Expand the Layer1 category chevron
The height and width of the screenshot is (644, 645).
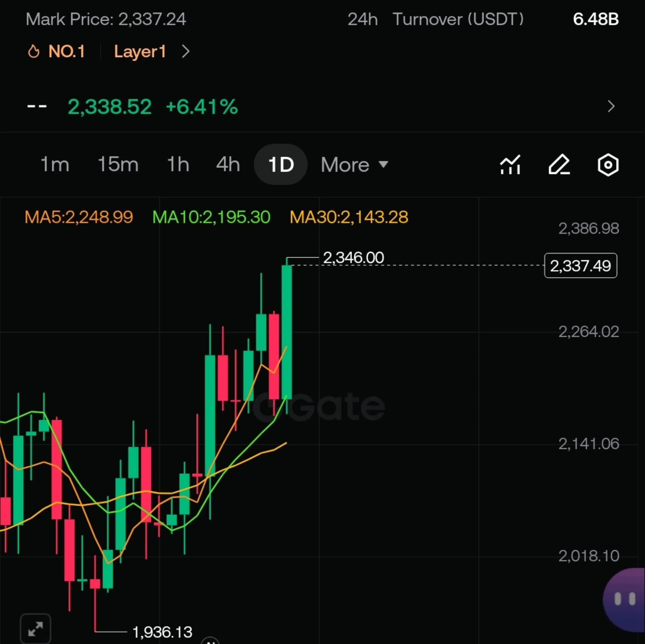[186, 52]
